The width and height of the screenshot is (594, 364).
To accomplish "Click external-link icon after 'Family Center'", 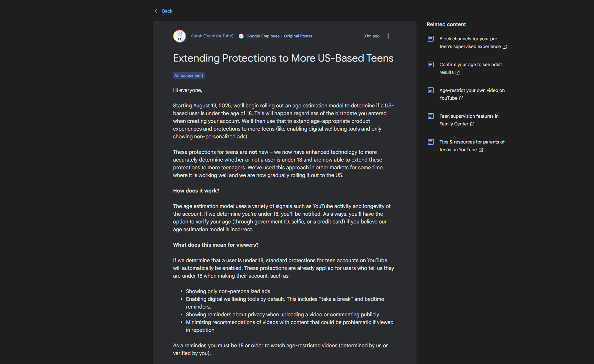I will [x=472, y=124].
